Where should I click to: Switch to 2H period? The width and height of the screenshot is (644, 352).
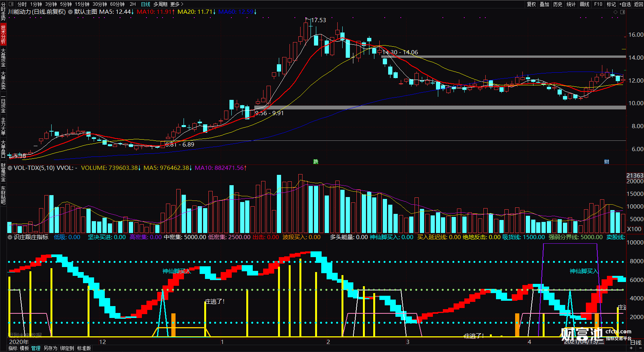133,4
